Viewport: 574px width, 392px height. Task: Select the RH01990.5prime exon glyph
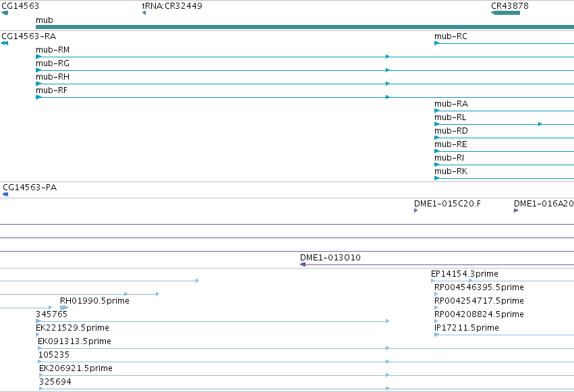tap(64, 308)
